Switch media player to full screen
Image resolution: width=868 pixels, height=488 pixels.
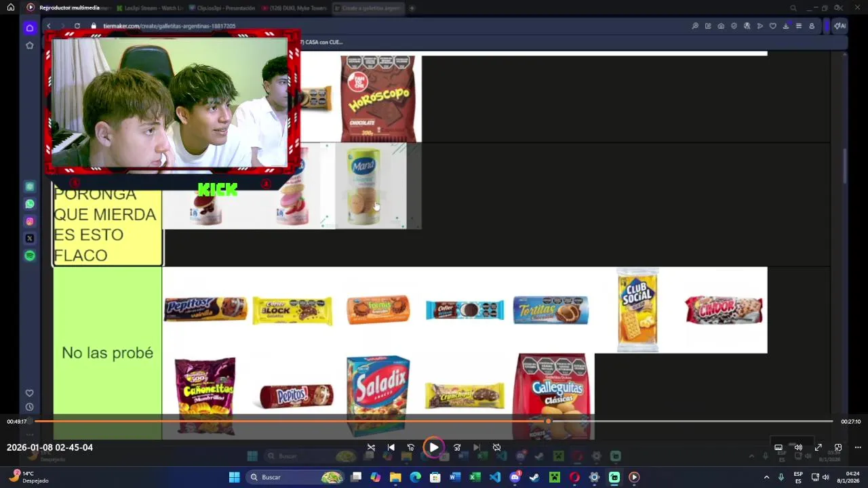818,447
